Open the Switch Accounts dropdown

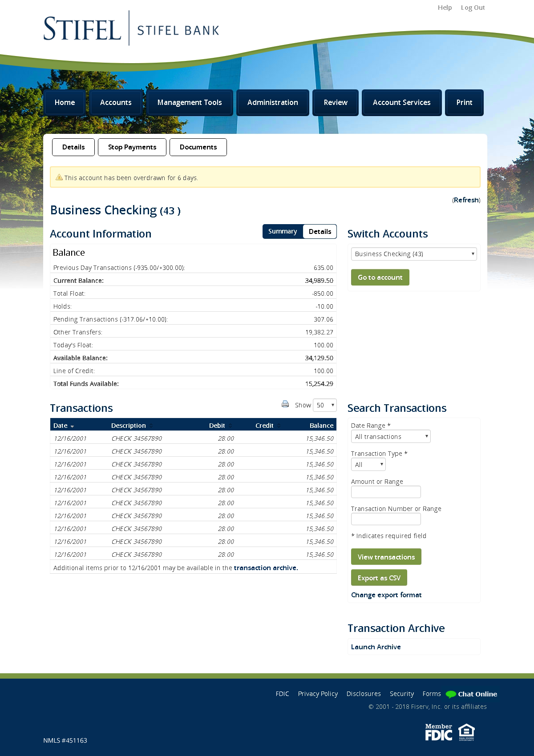[414, 254]
